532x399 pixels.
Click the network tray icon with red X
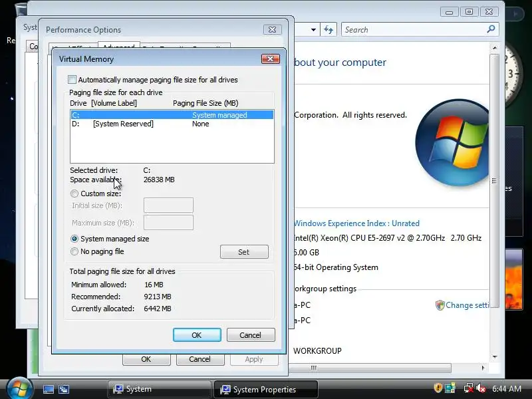pos(469,388)
